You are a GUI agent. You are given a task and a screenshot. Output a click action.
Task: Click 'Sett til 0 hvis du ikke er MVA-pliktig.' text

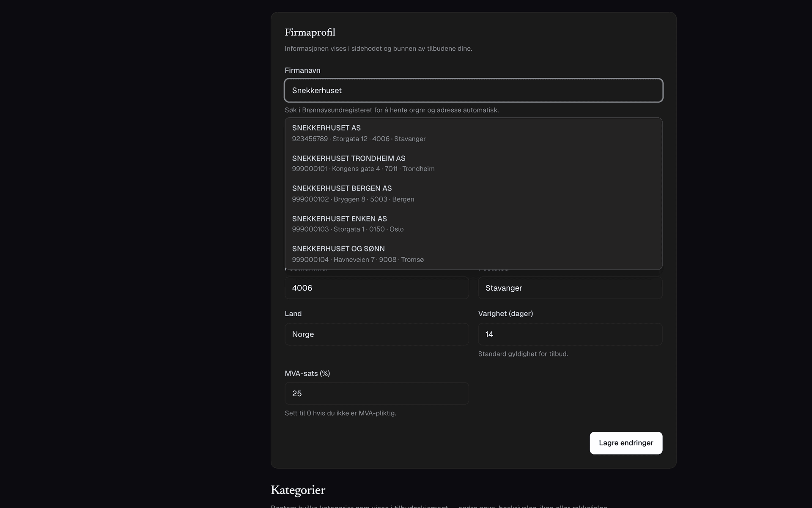click(340, 413)
